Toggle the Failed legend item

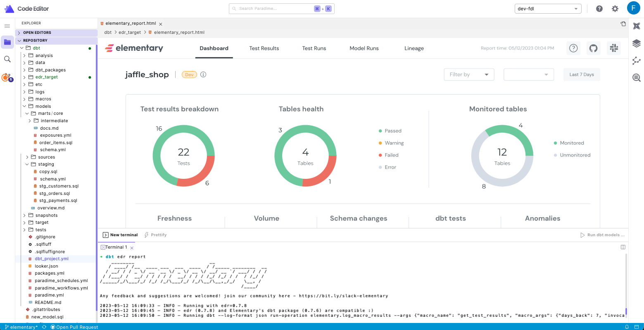pos(391,155)
